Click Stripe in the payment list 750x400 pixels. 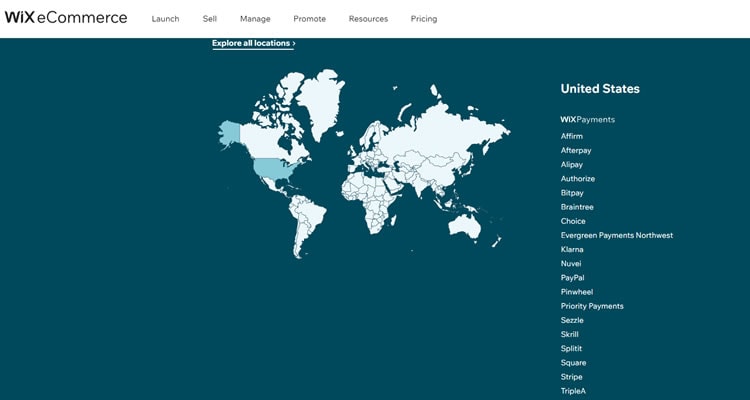tap(572, 377)
